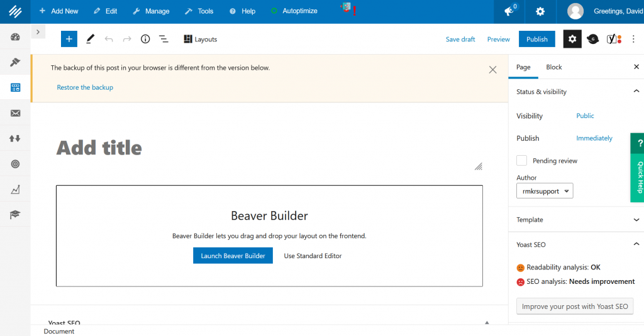Change the Immediately publish date
The width and height of the screenshot is (644, 336).
pyautogui.click(x=594, y=138)
